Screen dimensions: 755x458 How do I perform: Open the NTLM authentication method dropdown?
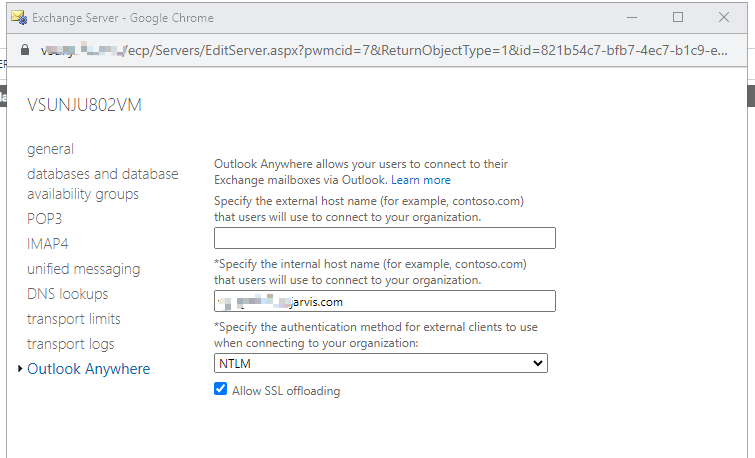(381, 364)
